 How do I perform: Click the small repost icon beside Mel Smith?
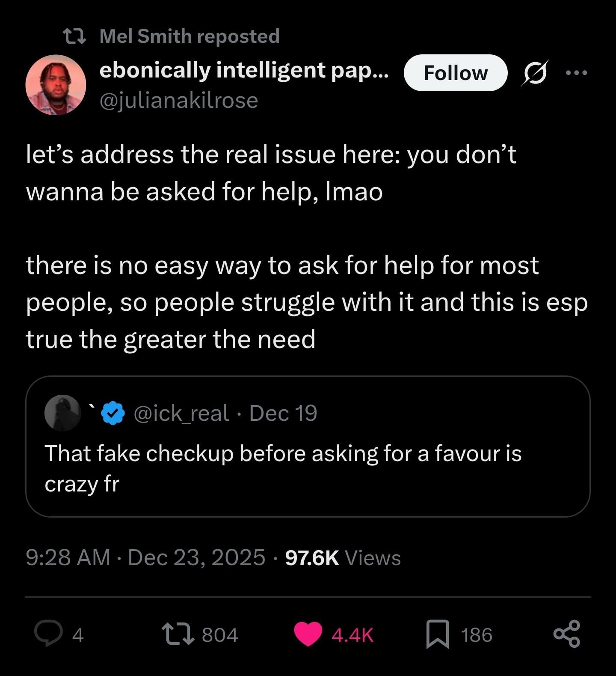[75, 36]
